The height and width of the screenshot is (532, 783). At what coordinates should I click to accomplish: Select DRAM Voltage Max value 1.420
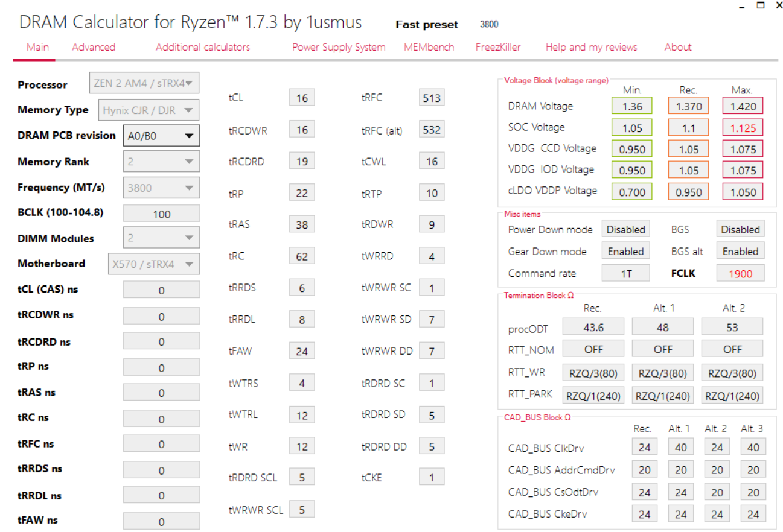click(x=743, y=106)
